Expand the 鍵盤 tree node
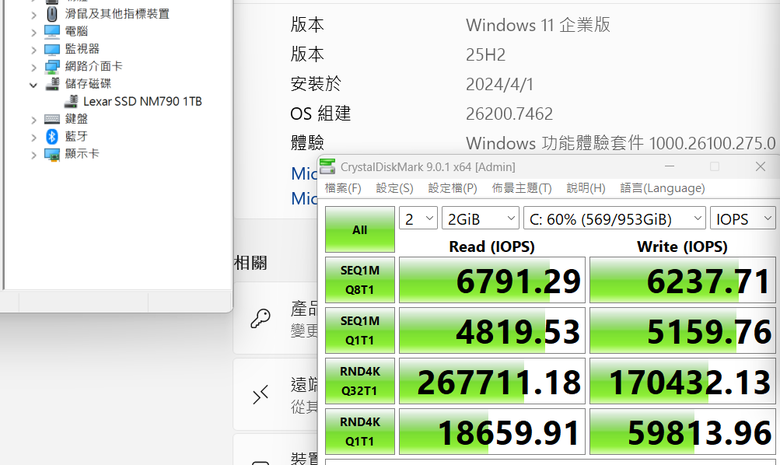Screen dimensions: 780x465 pyautogui.click(x=33, y=120)
